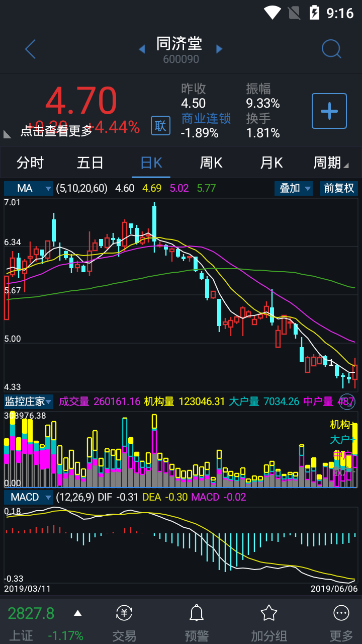
Task: Switch to 五日 tab
Action: [90, 163]
